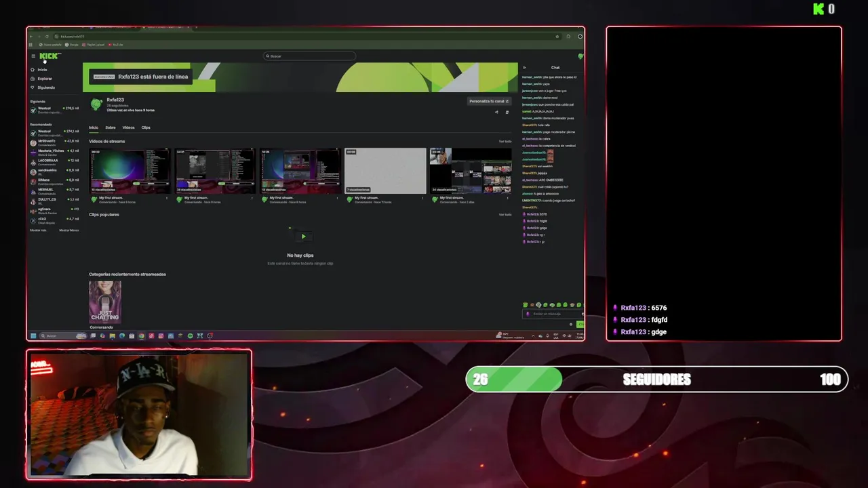Image resolution: width=868 pixels, height=488 pixels.
Task: Click the browser back arrow
Action: click(x=31, y=37)
